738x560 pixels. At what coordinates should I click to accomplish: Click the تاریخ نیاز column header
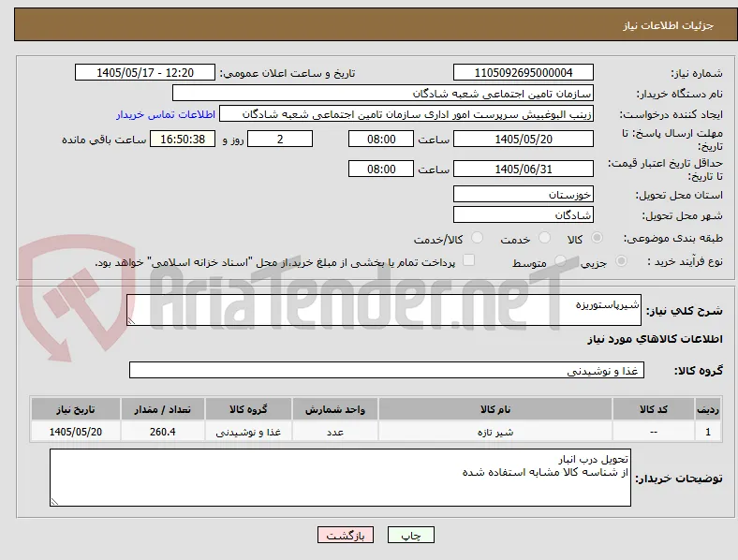[x=75, y=409]
